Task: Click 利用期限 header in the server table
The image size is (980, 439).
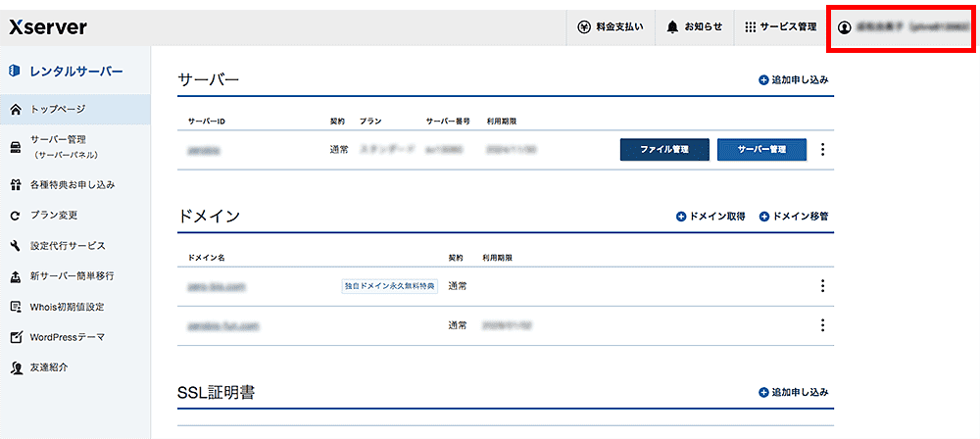Action: (x=501, y=121)
